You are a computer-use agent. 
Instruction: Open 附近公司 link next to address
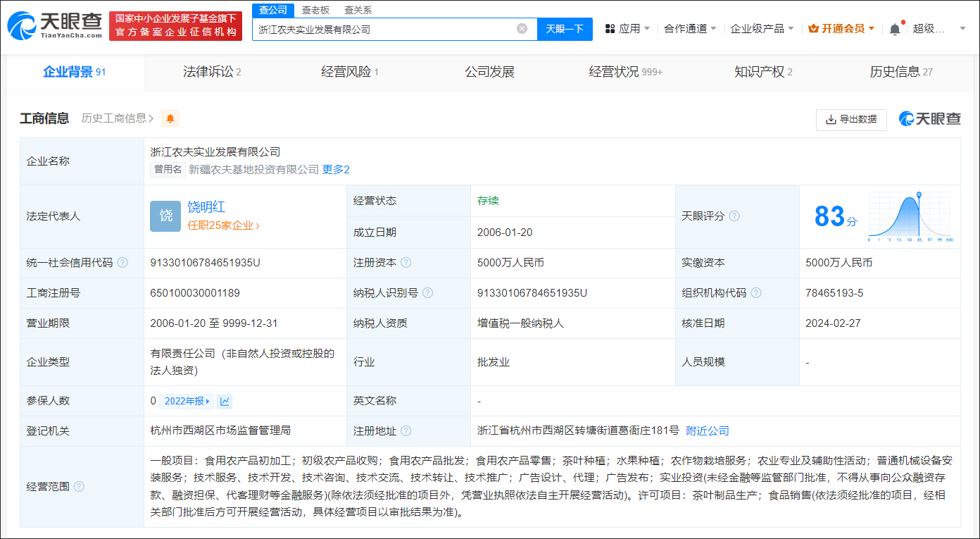point(708,430)
